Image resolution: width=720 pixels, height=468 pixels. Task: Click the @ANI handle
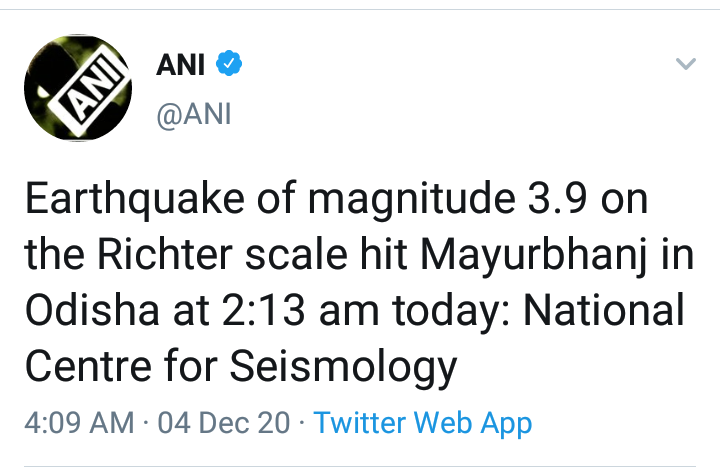[194, 114]
